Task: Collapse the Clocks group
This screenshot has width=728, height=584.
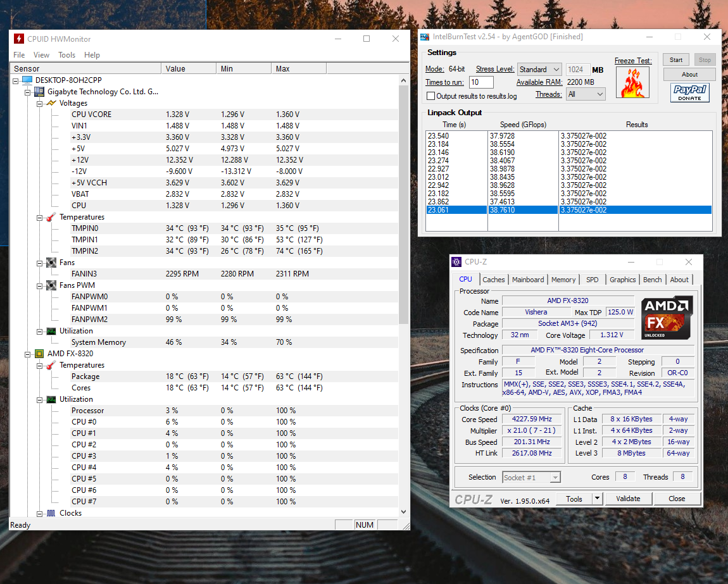Action: pyautogui.click(x=39, y=513)
